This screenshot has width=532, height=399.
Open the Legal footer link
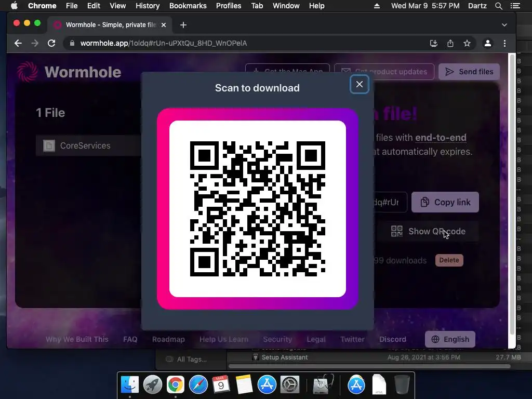[x=316, y=339]
